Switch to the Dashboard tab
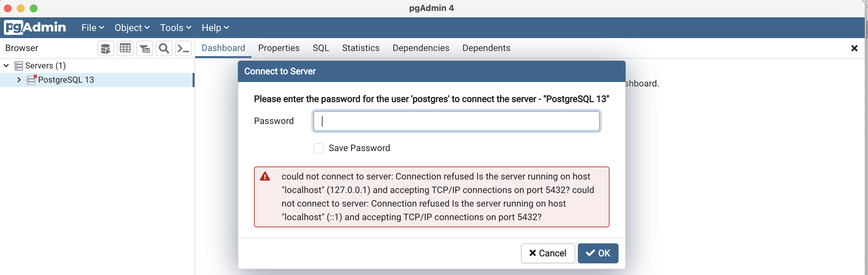Image resolution: width=868 pixels, height=275 pixels. (223, 48)
